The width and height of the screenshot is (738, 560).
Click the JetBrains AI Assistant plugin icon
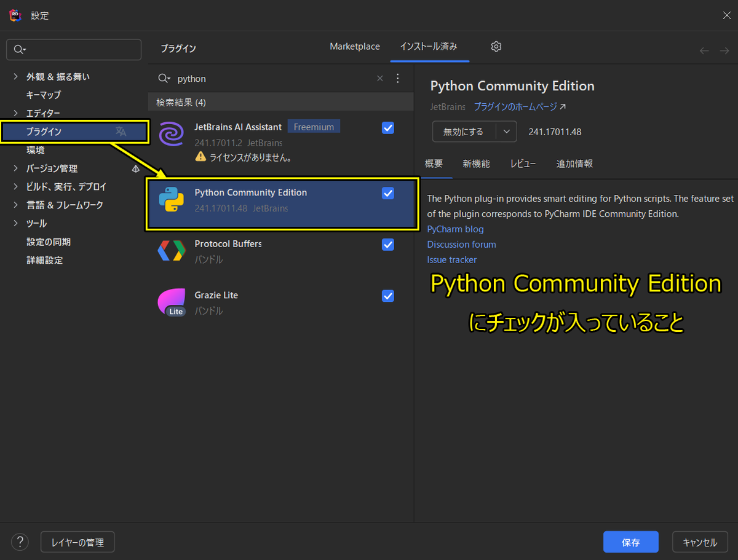(171, 133)
